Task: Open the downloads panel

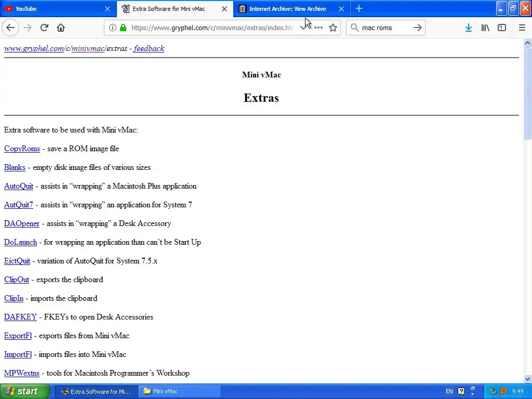Action: pos(468,28)
